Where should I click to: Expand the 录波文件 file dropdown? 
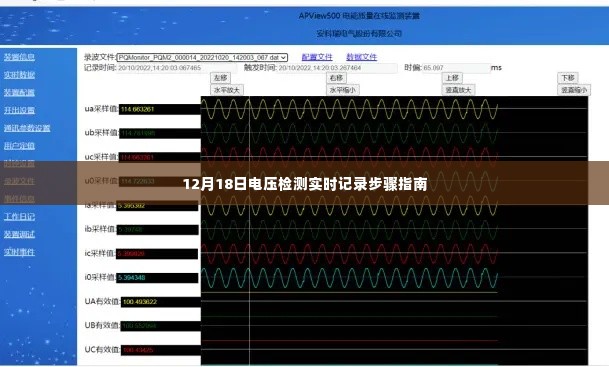pos(202,57)
